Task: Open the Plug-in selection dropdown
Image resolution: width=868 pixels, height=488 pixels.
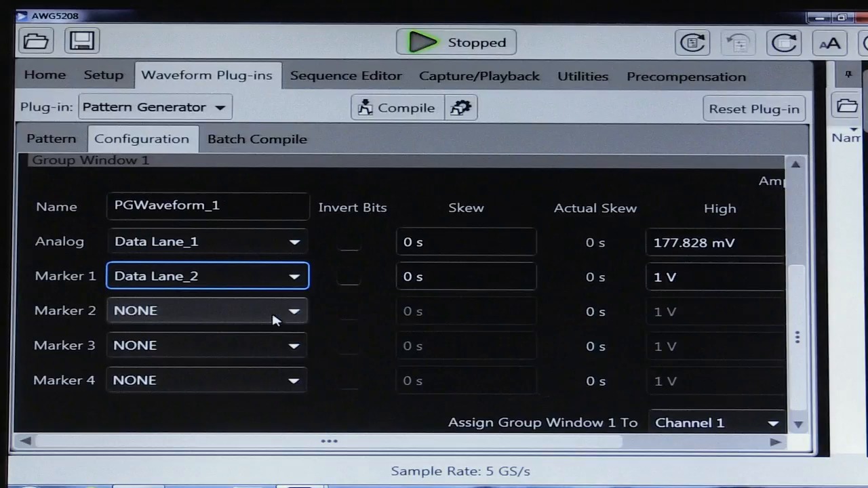Action: click(155, 106)
